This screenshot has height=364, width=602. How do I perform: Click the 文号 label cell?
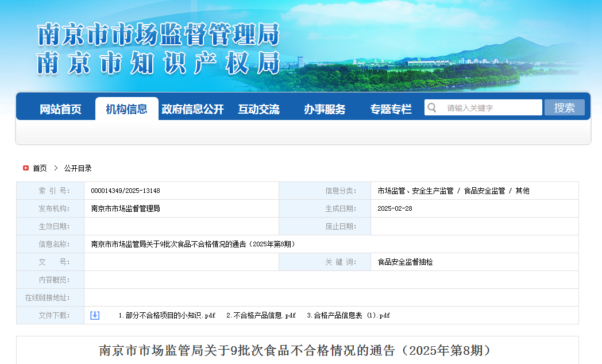point(51,262)
